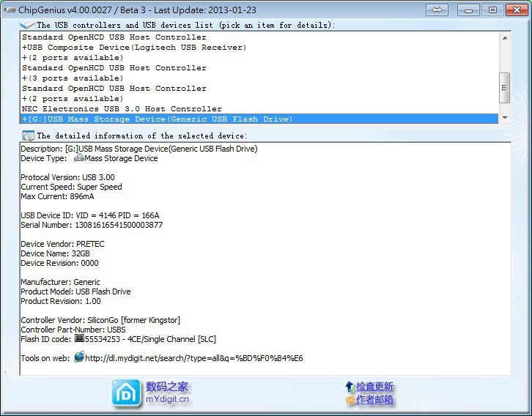Screen dimensions: 532x416
Task: Close the ChipGenius window
Action: click(x=517, y=10)
